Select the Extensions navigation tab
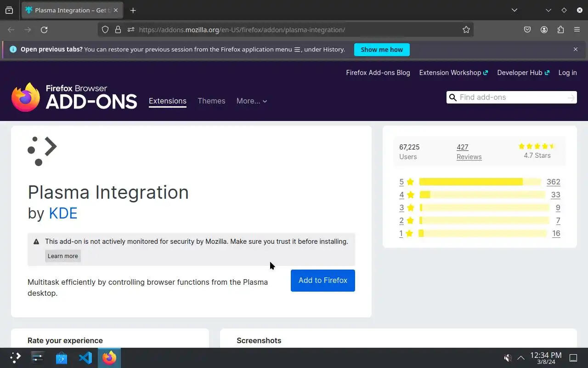Image resolution: width=588 pixels, height=368 pixels. click(x=168, y=101)
